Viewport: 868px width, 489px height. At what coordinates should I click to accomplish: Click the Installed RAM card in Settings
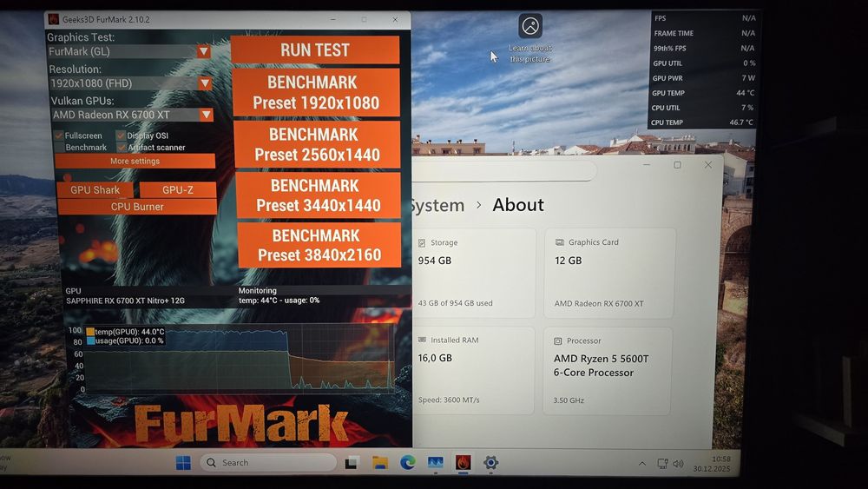[473, 371]
